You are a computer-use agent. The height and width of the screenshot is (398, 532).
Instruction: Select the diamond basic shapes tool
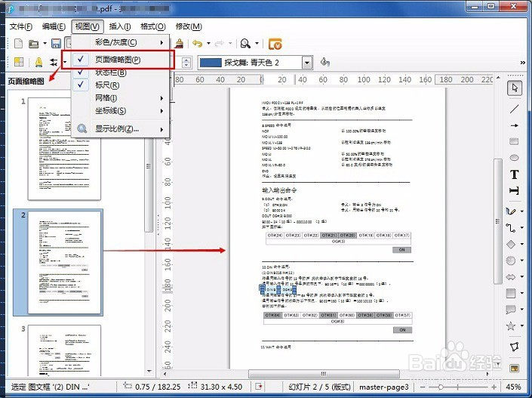(x=511, y=244)
